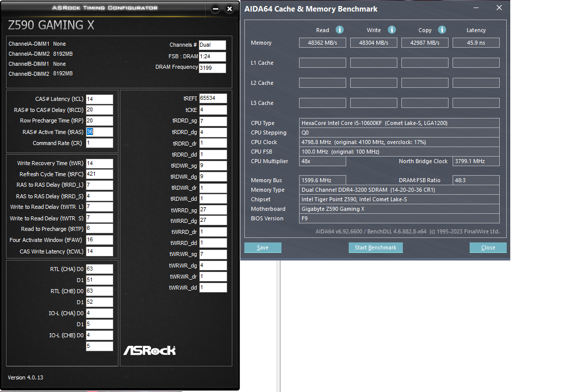Select the Memory Latency result 45.9 ns
The height and width of the screenshot is (392, 578).
coord(476,43)
